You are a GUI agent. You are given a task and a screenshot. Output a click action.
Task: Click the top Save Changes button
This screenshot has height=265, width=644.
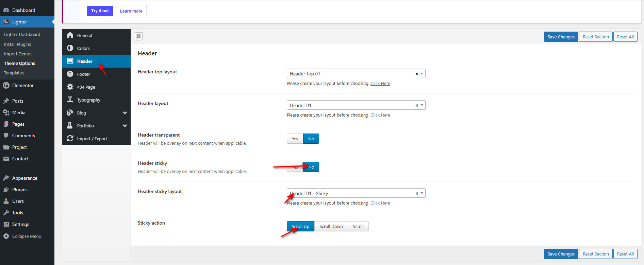pos(561,37)
